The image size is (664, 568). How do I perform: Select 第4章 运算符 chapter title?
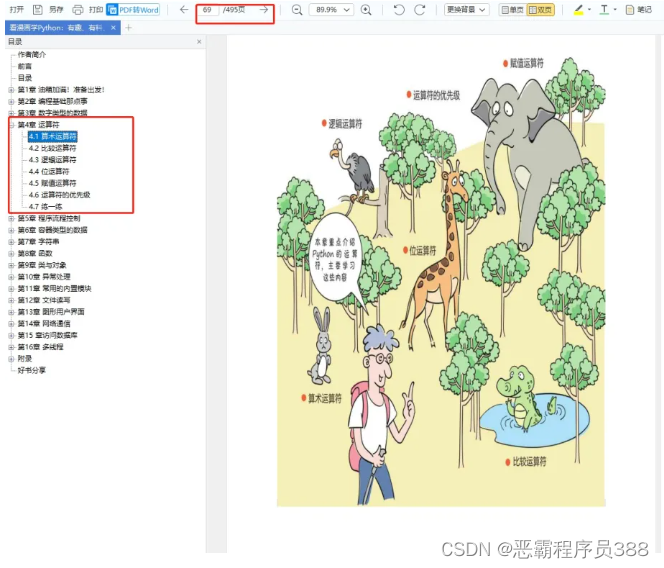tap(39, 125)
